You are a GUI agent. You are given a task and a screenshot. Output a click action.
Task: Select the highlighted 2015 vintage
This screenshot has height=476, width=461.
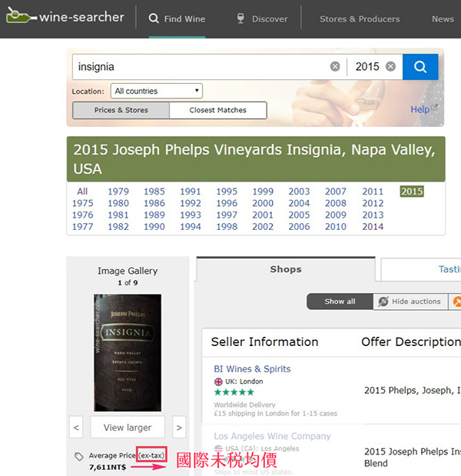click(x=412, y=191)
